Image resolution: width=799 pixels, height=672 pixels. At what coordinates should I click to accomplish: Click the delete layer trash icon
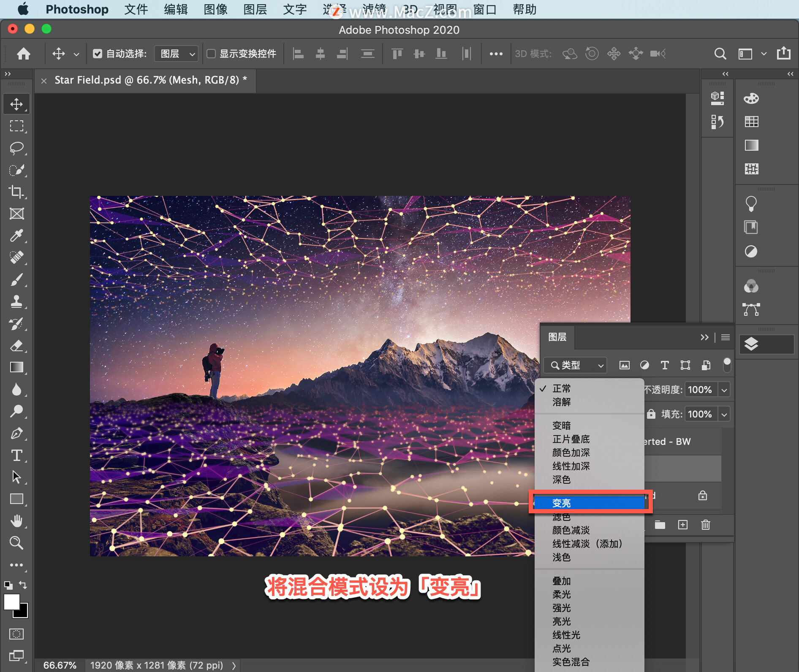(705, 525)
